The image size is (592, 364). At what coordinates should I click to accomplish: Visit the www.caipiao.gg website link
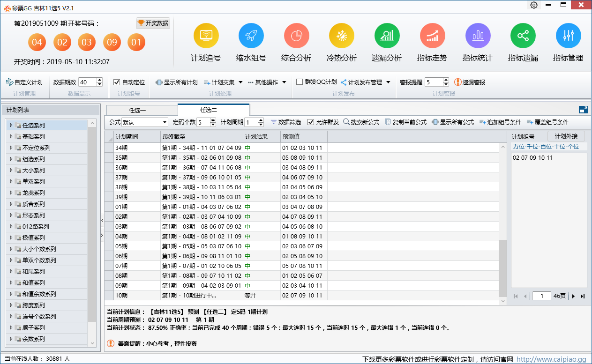point(551,359)
